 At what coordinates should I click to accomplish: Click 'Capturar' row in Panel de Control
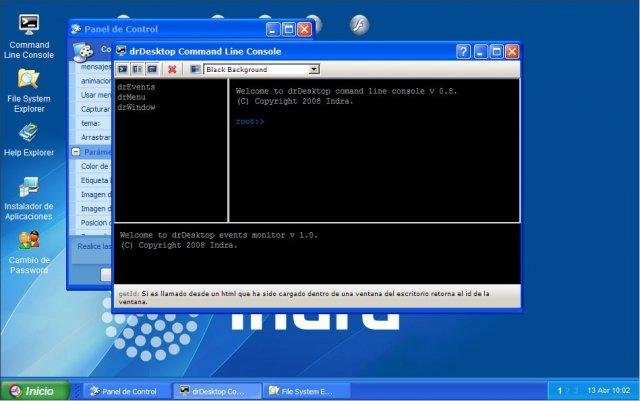point(94,109)
